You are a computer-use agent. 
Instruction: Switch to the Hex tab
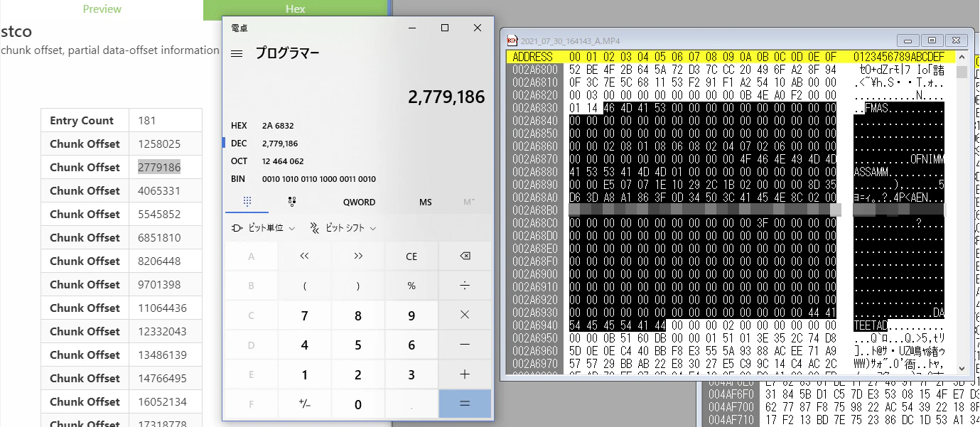296,9
